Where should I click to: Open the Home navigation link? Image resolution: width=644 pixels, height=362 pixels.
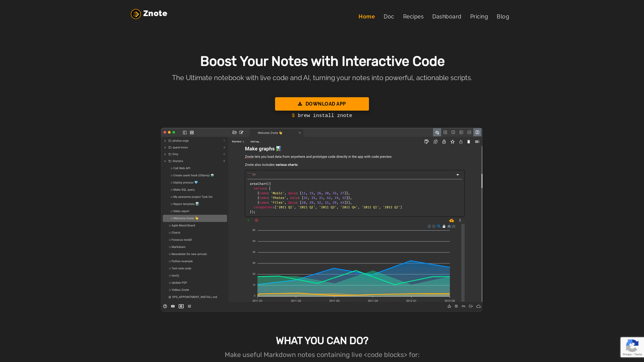click(367, 16)
